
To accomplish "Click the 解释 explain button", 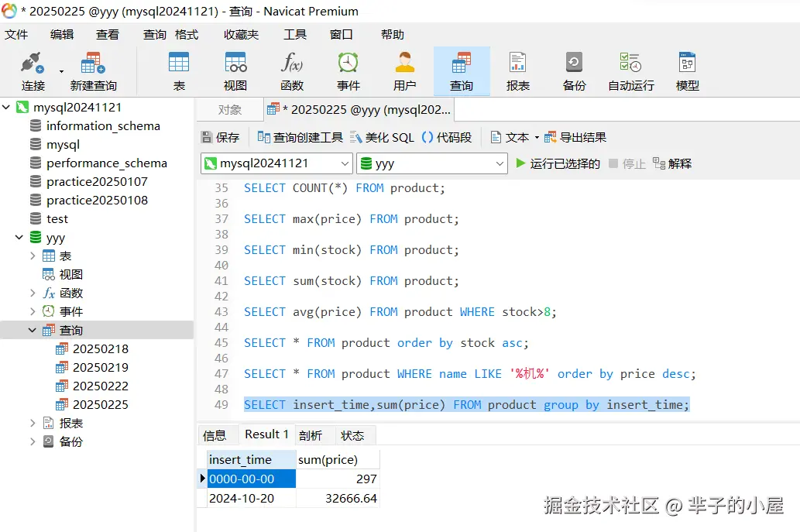I will click(x=672, y=163).
